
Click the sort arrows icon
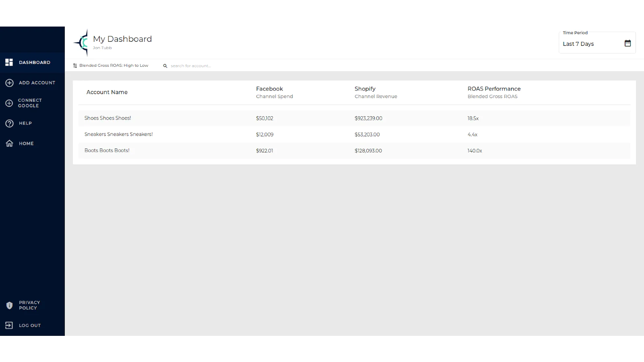(75, 66)
